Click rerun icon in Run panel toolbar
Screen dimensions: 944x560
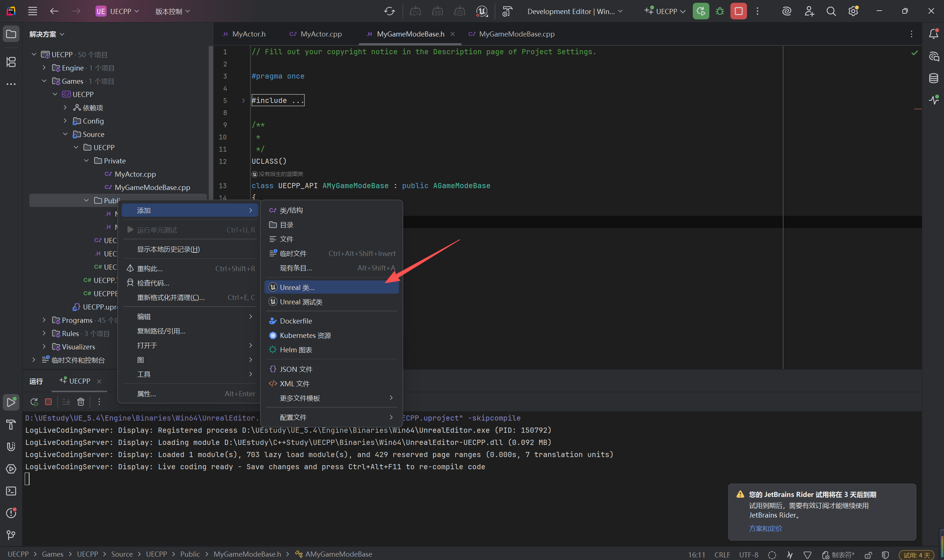34,402
